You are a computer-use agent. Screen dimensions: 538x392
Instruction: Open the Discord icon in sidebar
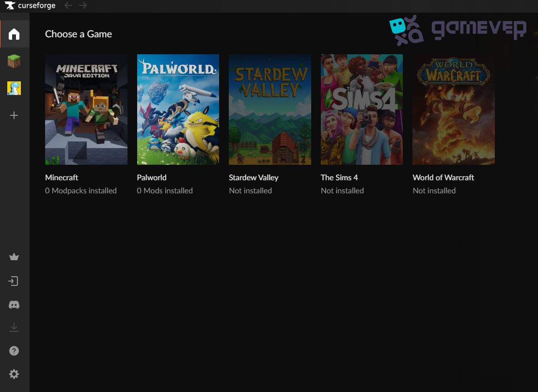pos(14,304)
